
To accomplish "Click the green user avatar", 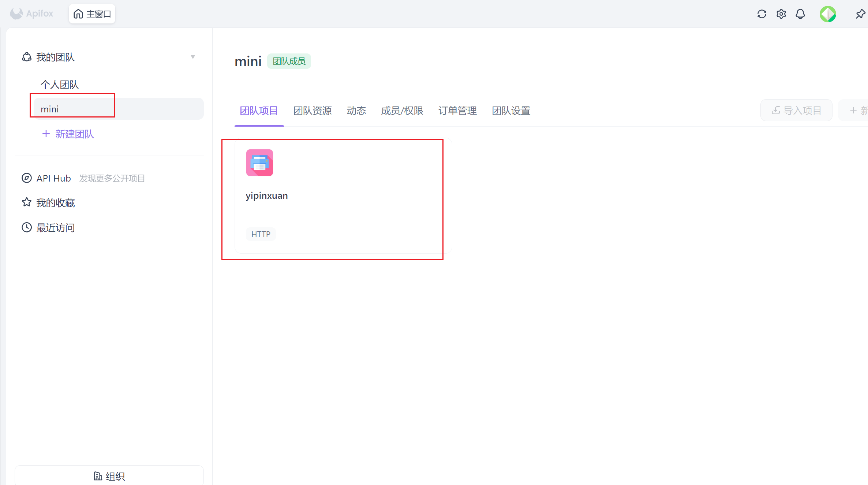I will [x=827, y=14].
